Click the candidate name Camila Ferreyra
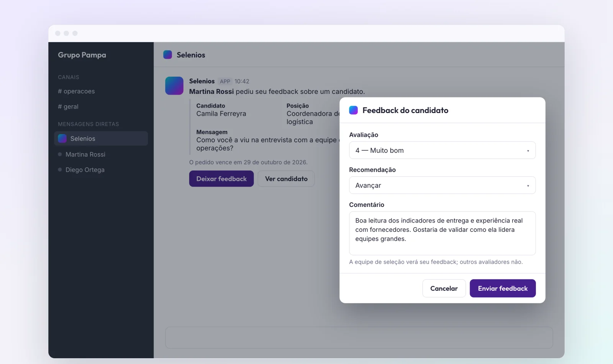The image size is (613, 364). (221, 114)
